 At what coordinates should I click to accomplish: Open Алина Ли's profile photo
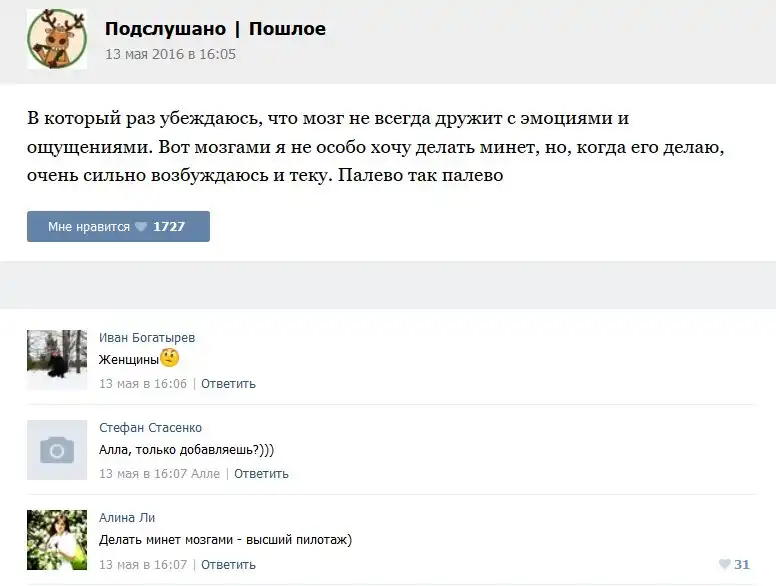(x=57, y=540)
